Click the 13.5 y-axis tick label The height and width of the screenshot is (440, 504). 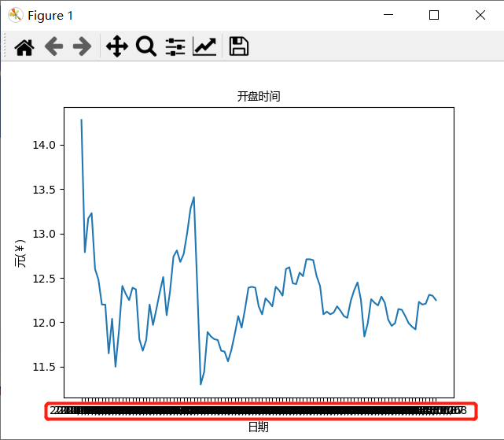[x=44, y=190]
